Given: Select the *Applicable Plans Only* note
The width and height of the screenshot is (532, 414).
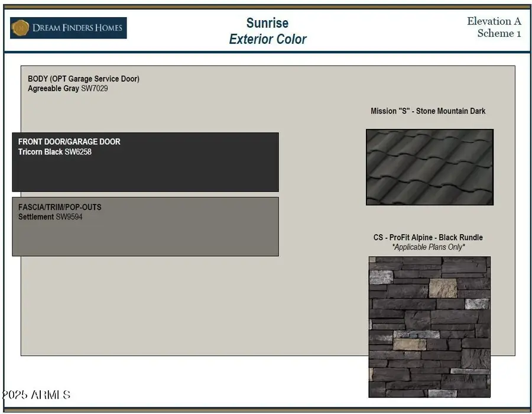Looking at the screenshot, I should pyautogui.click(x=429, y=247).
